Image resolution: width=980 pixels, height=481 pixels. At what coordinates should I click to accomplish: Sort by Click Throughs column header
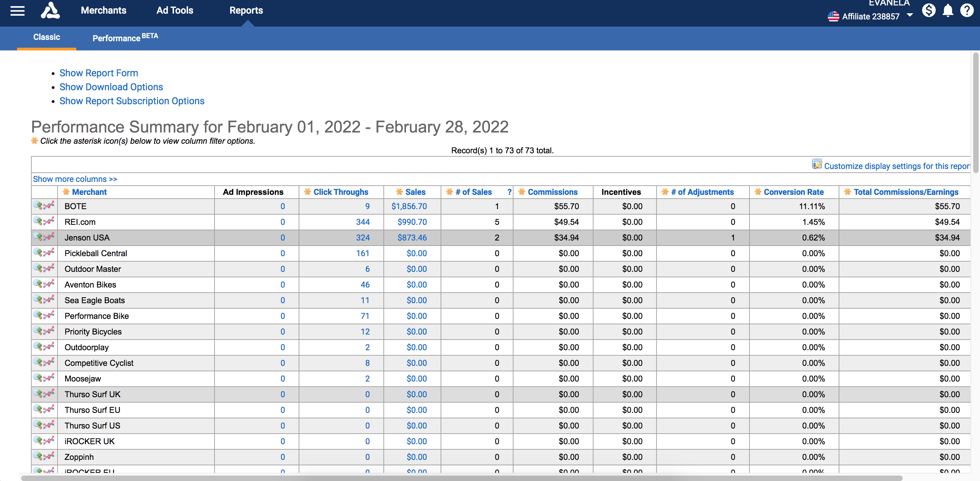tap(341, 192)
